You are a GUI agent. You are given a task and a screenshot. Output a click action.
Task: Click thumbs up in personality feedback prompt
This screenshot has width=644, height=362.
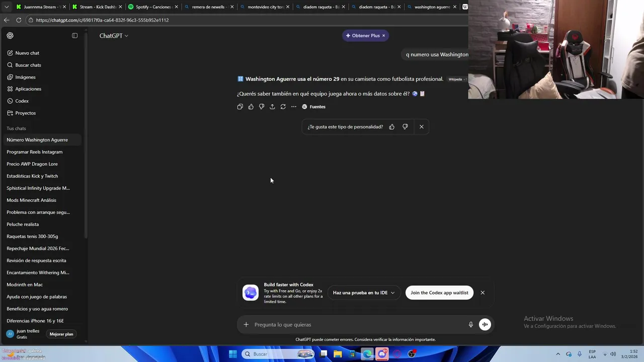(392, 127)
